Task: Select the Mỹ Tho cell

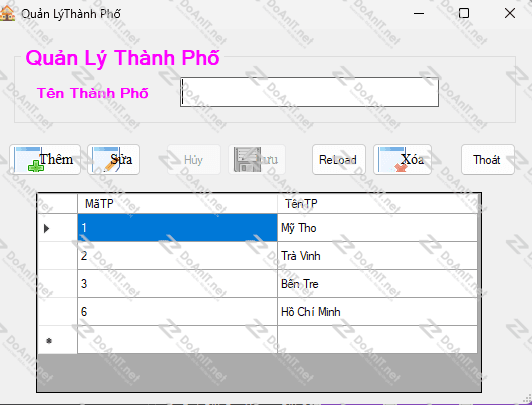Action: (x=377, y=228)
